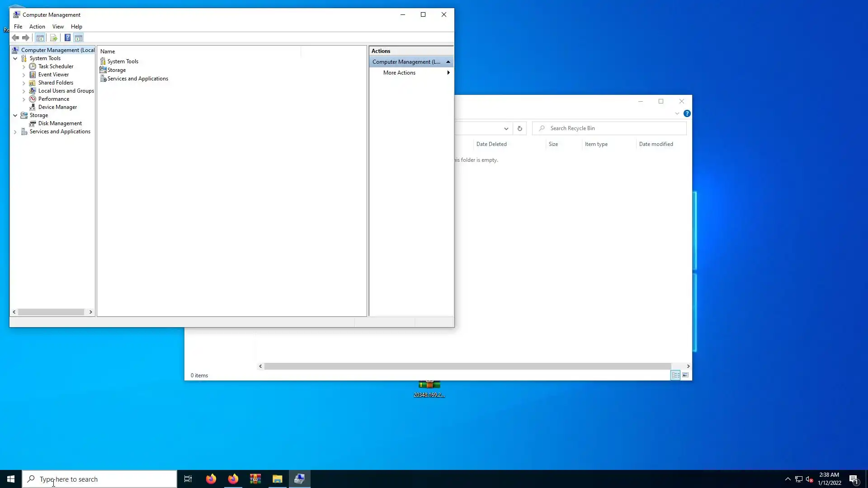Collapse the System Tools tree node
Viewport: 868px width, 488px height.
pos(15,59)
